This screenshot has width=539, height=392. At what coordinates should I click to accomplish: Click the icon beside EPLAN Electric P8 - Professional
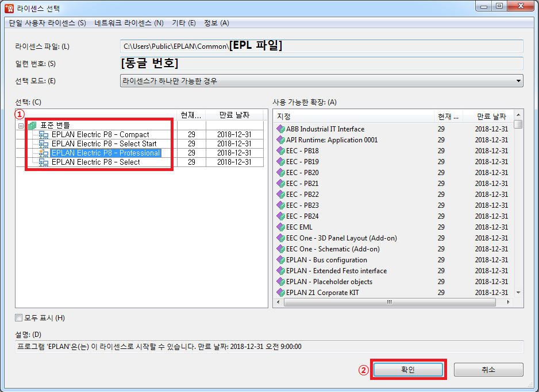tap(43, 153)
